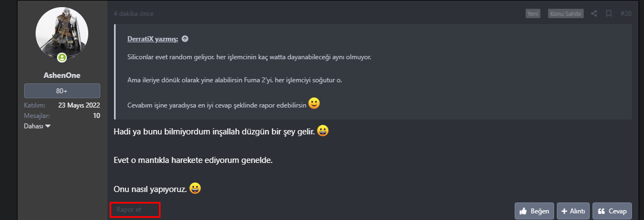The image size is (644, 220).
Task: Bookmark this post with the bookmark icon
Action: 609,14
